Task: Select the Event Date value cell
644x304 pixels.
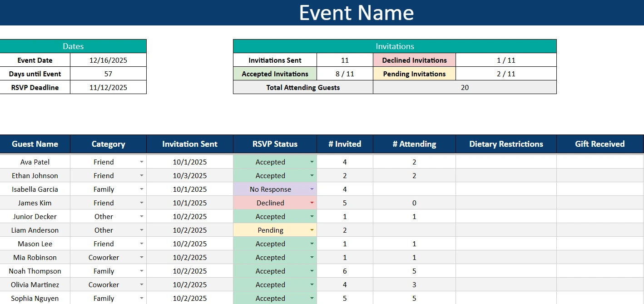Action: pos(108,60)
